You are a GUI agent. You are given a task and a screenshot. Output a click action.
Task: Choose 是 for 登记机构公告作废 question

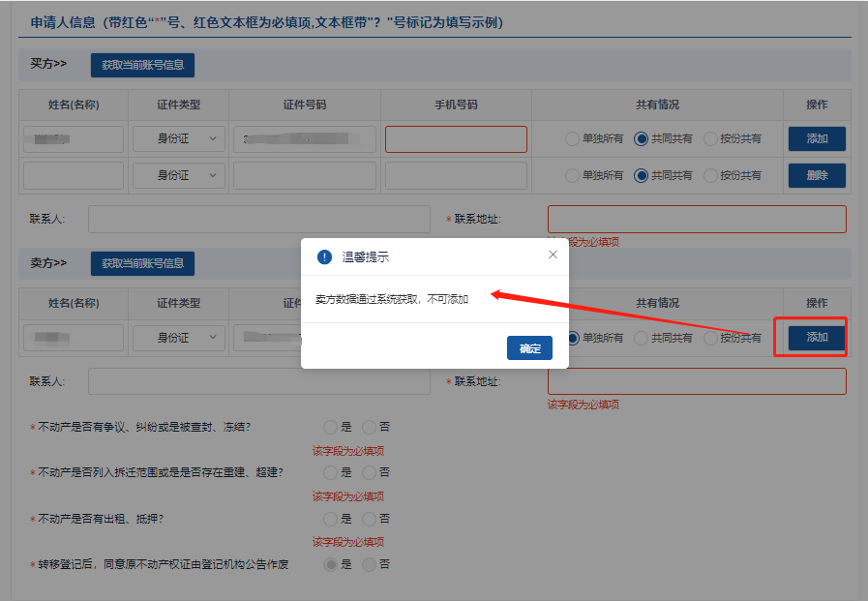(331, 564)
